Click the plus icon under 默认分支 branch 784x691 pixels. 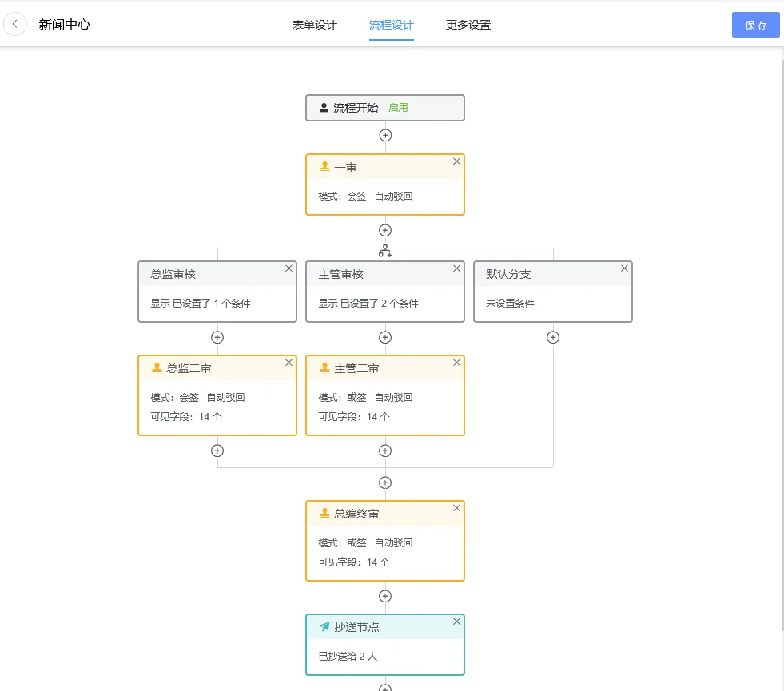pyautogui.click(x=552, y=336)
